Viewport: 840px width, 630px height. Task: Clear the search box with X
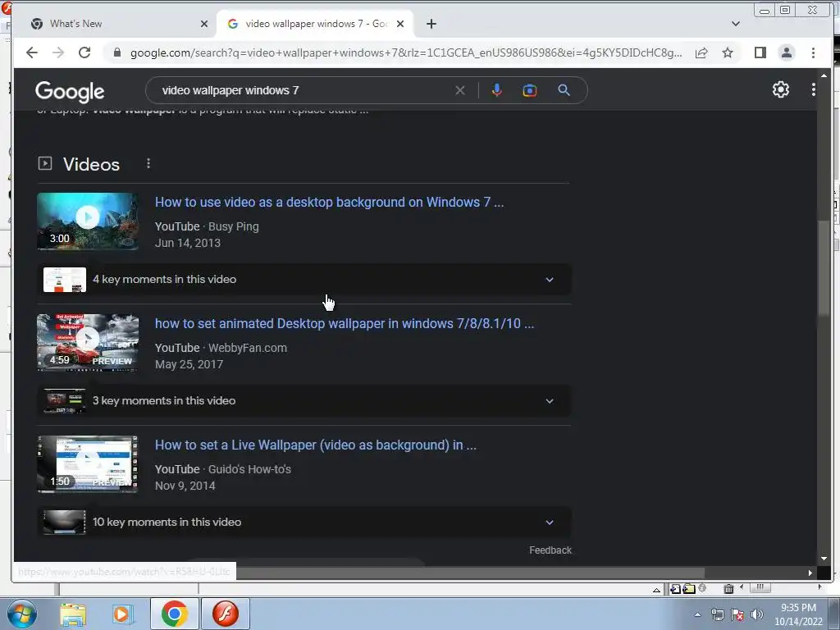pyautogui.click(x=459, y=90)
